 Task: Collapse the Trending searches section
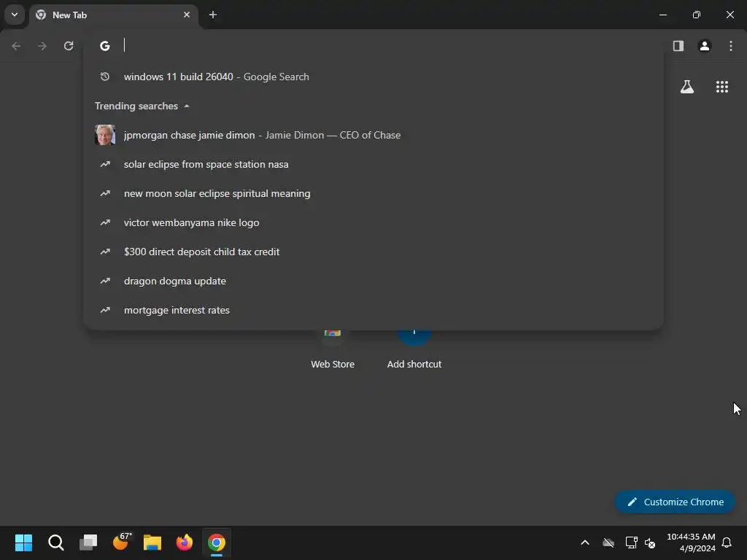[x=142, y=106]
